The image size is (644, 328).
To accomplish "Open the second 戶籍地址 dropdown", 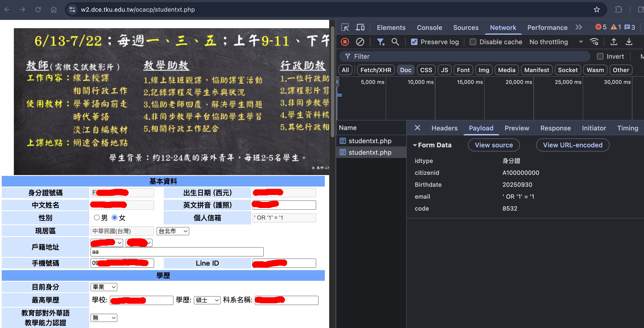I will [x=139, y=242].
